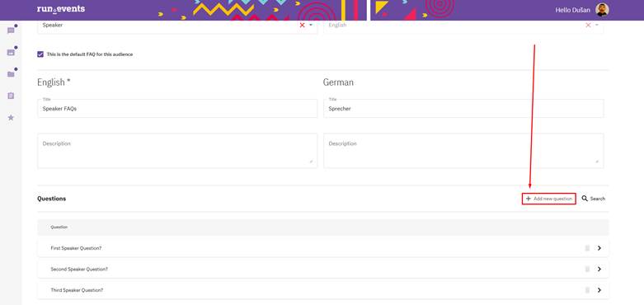Clear the English language selection (red X)
This screenshot has width=644, height=305.
[x=588, y=25]
